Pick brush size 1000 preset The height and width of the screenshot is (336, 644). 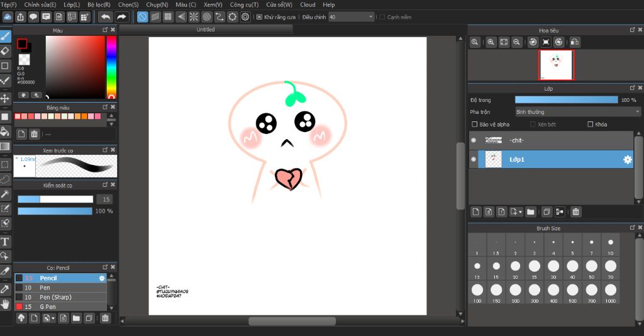611,293
